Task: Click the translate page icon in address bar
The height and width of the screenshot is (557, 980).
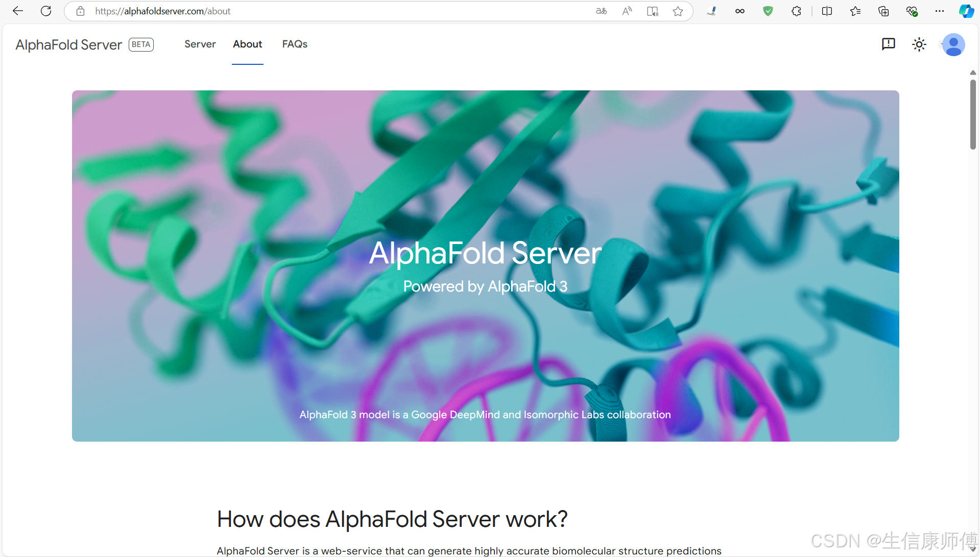Action: point(602,11)
